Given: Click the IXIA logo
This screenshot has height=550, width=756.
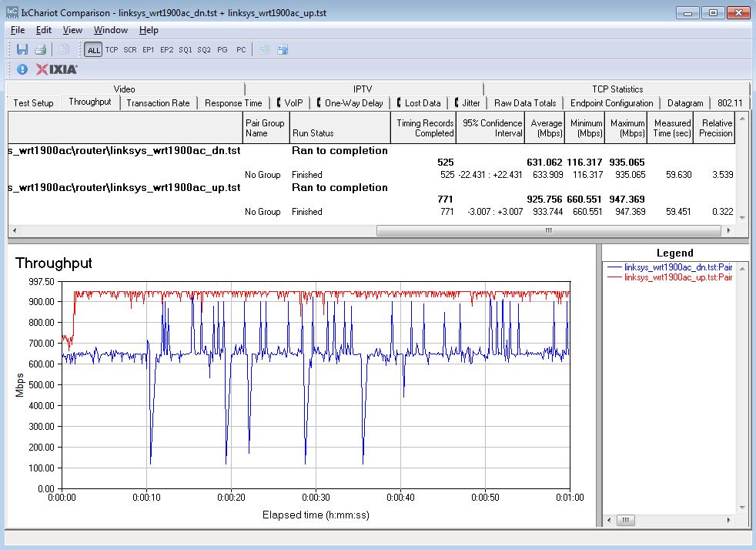Looking at the screenshot, I should click(56, 69).
